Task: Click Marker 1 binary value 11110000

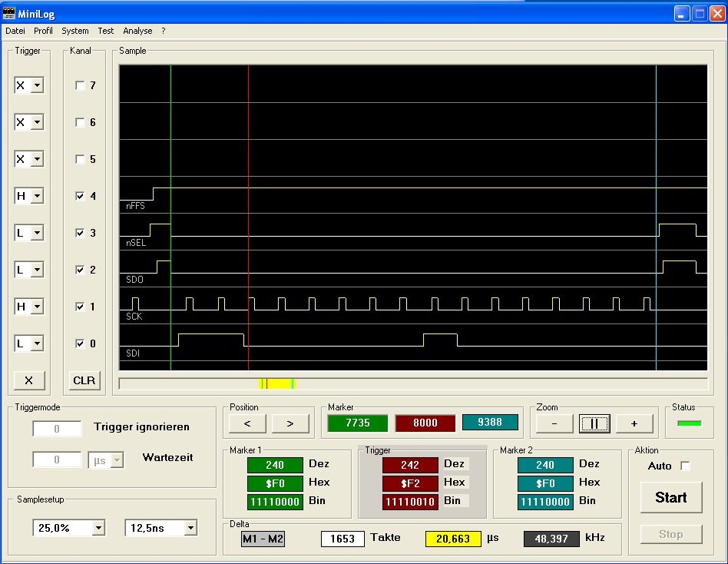Action: pos(275,503)
